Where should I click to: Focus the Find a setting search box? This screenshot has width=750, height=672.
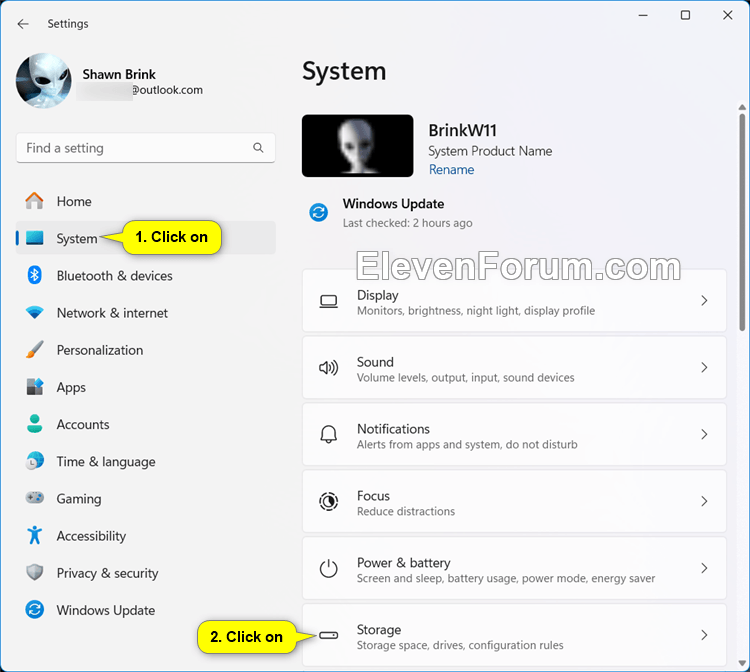(146, 148)
